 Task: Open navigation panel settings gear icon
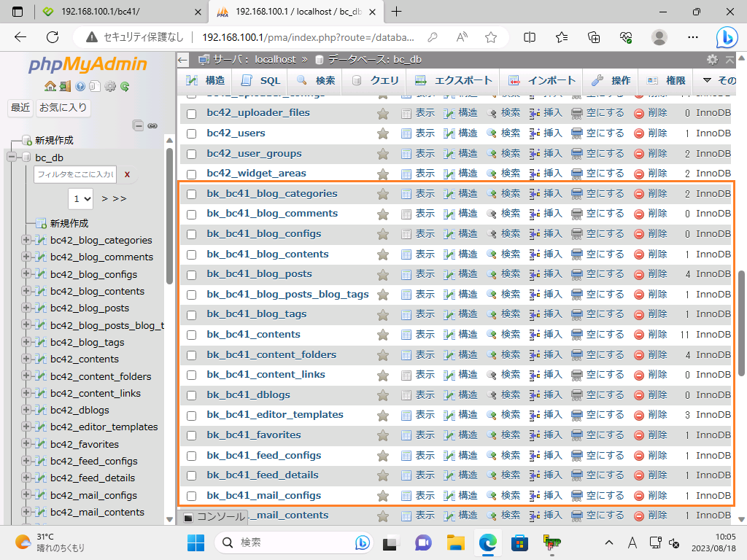coord(110,87)
